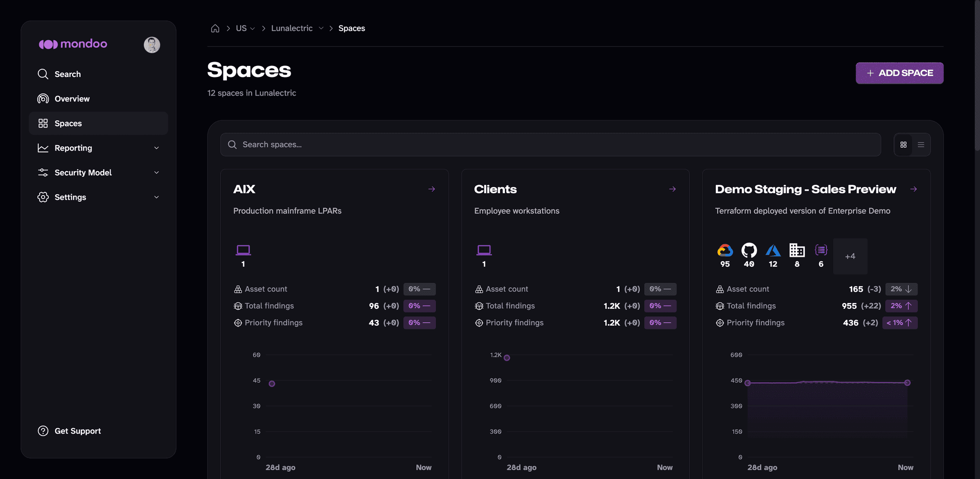This screenshot has height=479, width=980.
Task: Click the Clients chart 1.2K data point
Action: click(507, 358)
